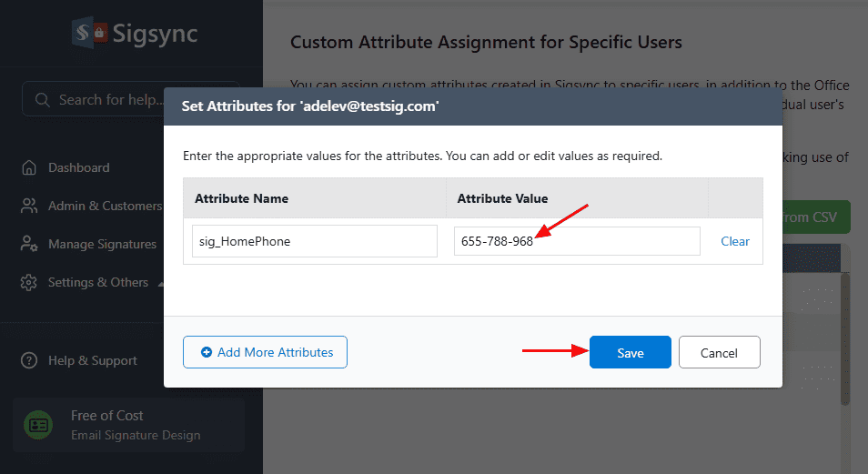Click the plus icon beside Add More Attributes
868x474 pixels.
click(x=207, y=352)
